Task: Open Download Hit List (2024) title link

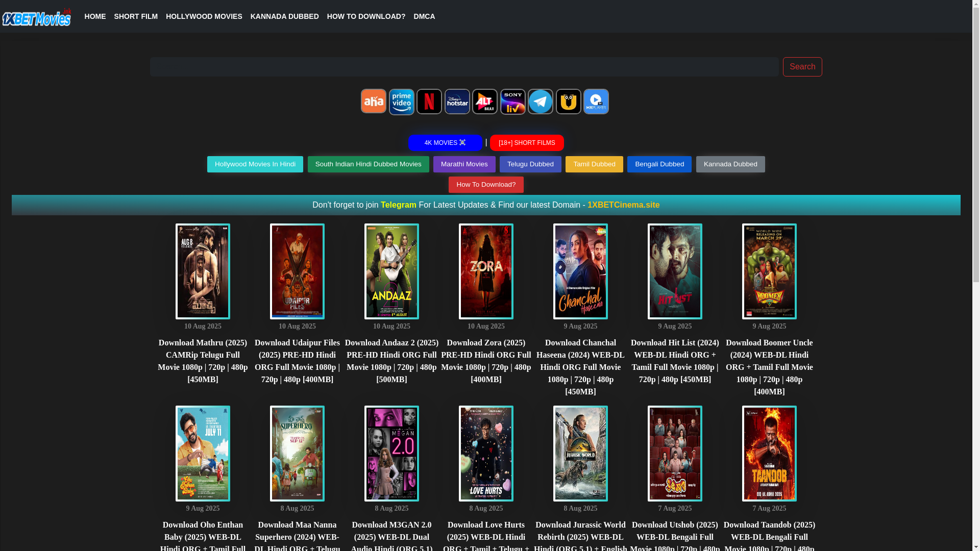Action: click(x=675, y=361)
